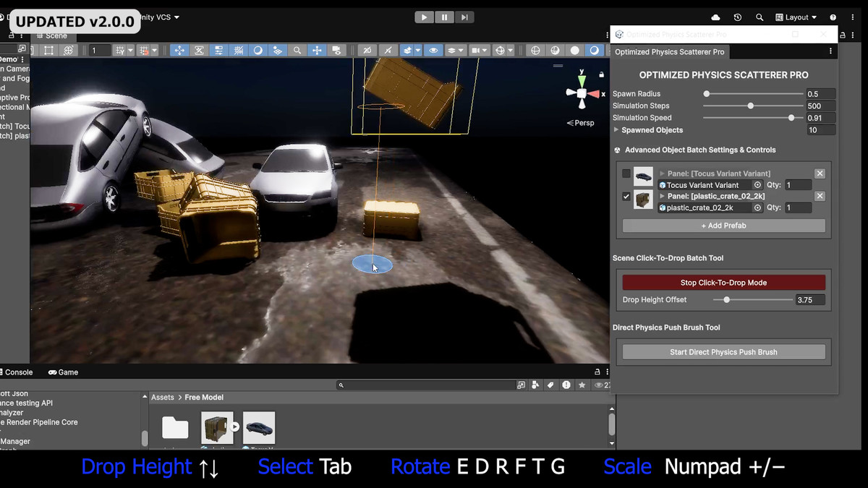868x488 pixels.
Task: Toggle the 2D view mode button
Action: (367, 51)
